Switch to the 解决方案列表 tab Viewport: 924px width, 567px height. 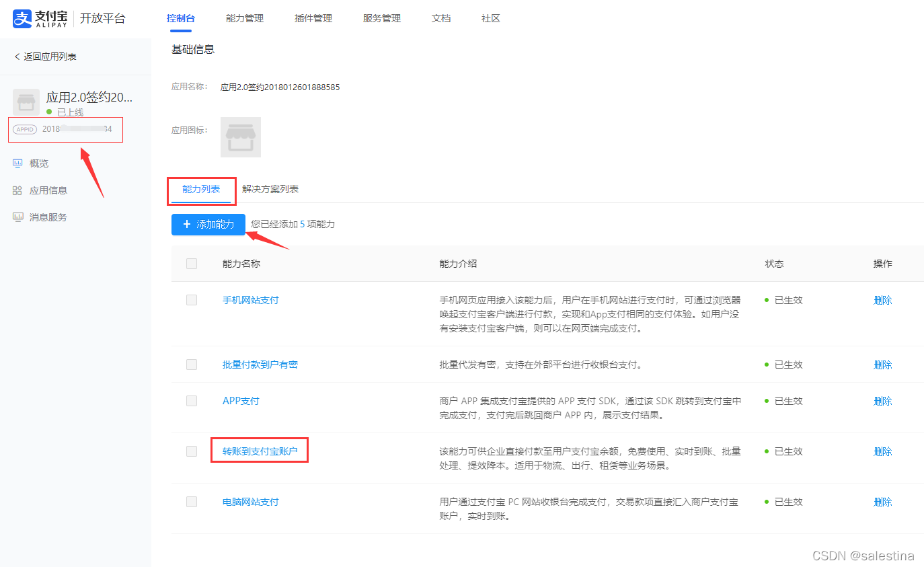tap(270, 189)
